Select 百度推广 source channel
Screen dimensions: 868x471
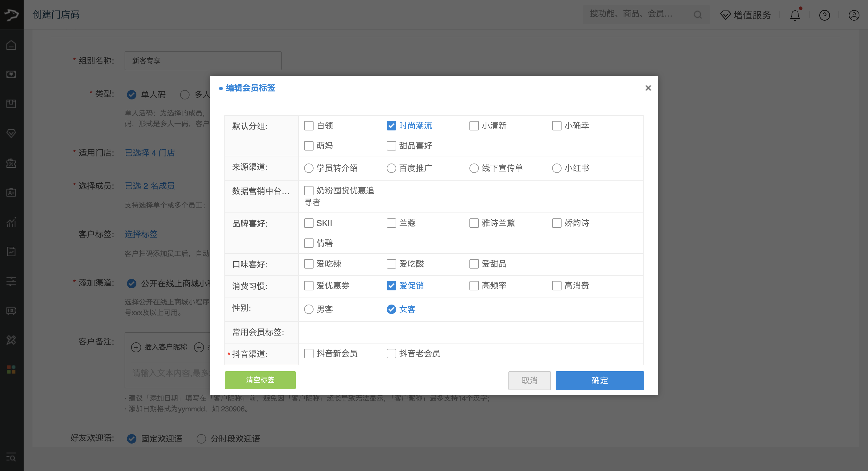pyautogui.click(x=391, y=168)
